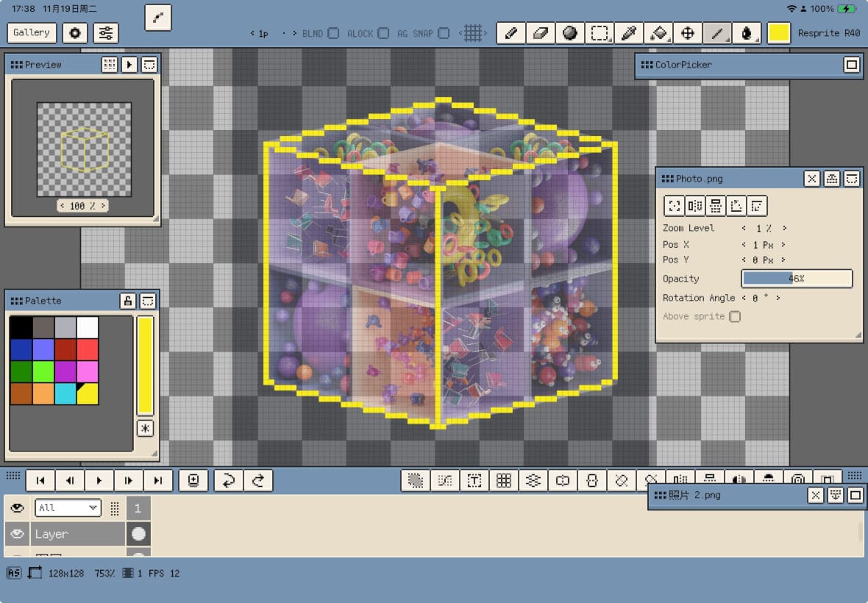Toggle Above sprite in the Photo.png panel

[735, 315]
